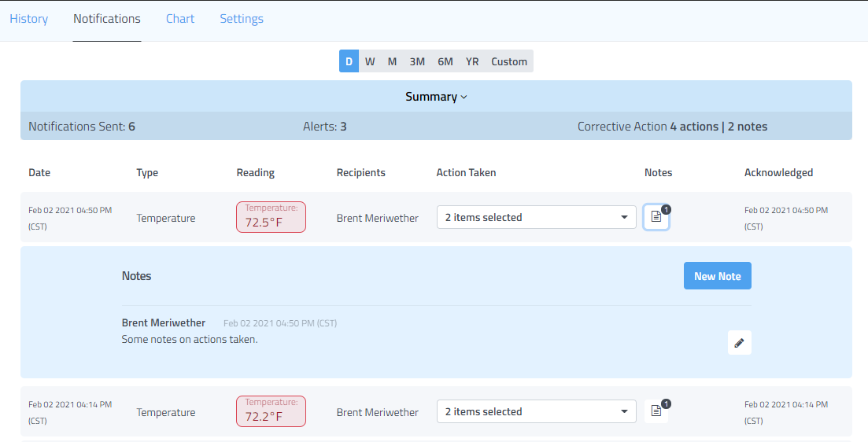This screenshot has height=442, width=868.
Task: Switch to the Settings tab
Action: click(242, 19)
